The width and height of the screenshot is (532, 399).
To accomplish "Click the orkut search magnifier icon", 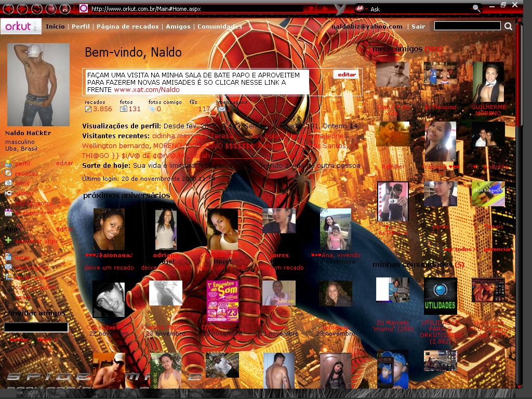I will pos(508,26).
